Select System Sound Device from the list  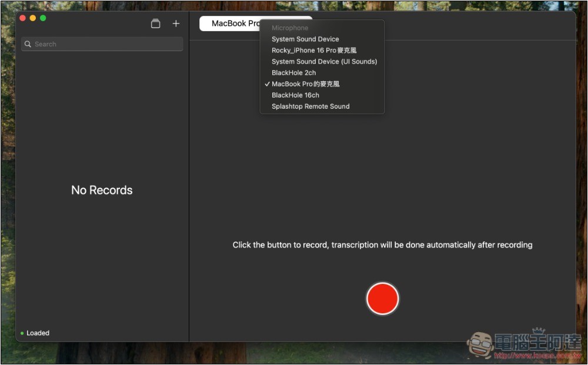coord(305,39)
